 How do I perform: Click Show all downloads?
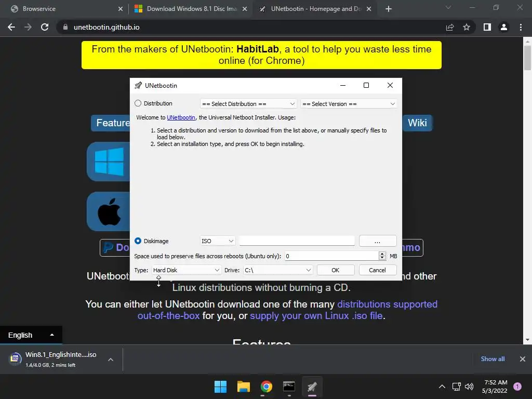point(493,359)
